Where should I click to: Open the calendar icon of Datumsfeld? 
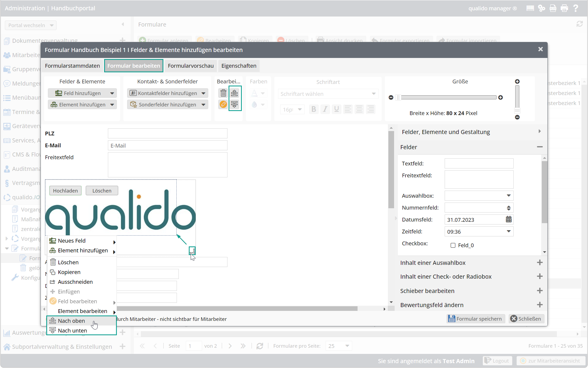coord(508,219)
